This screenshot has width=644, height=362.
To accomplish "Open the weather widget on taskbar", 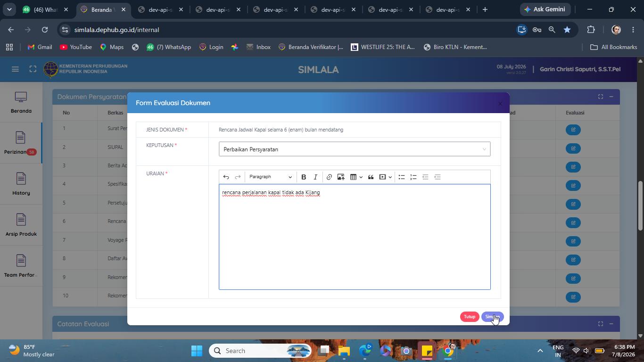I will [x=32, y=351].
